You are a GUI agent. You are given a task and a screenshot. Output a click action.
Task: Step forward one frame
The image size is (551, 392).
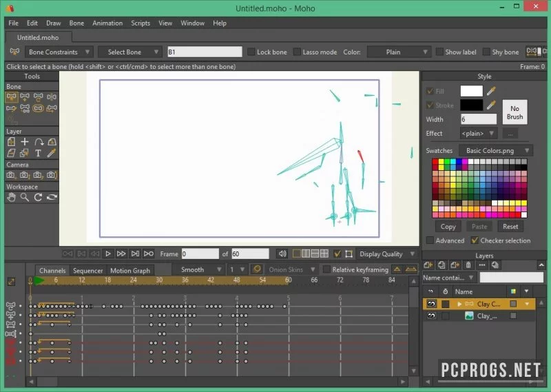(x=121, y=254)
